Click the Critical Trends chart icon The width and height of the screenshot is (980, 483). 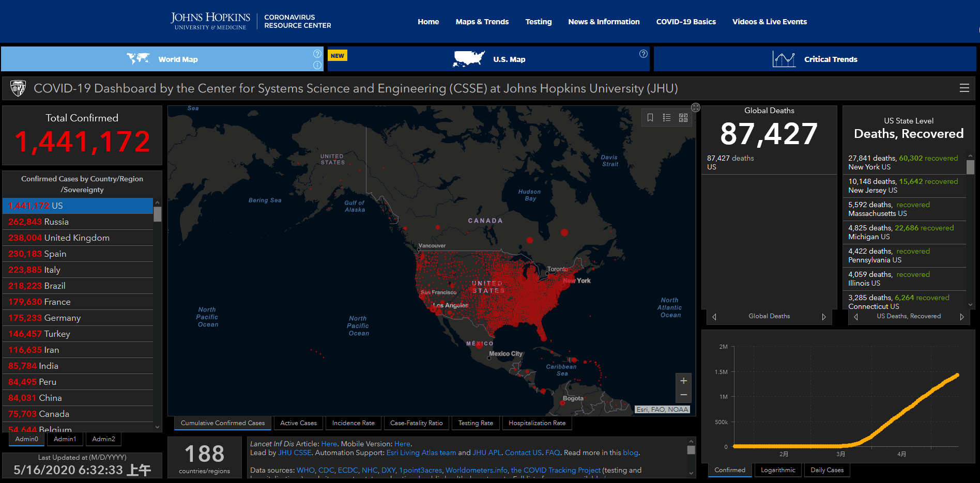tap(784, 59)
